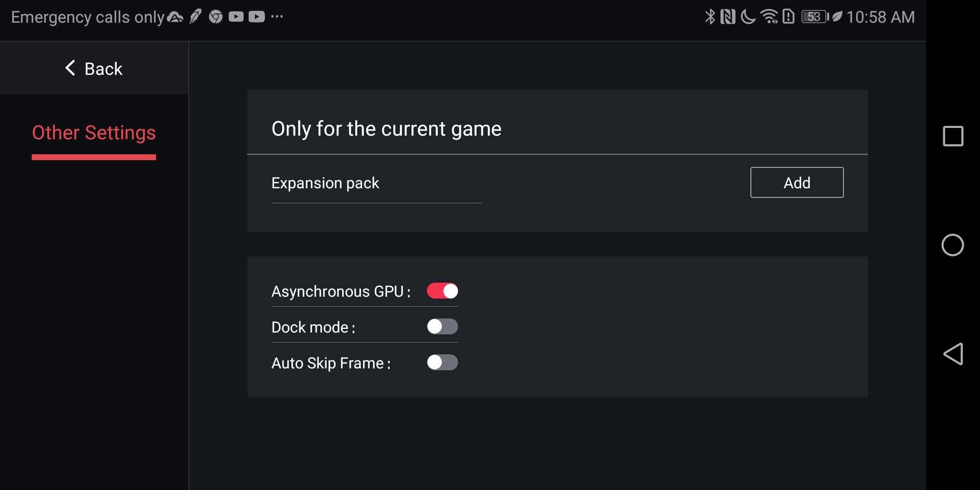Screen dimensions: 980x490
Task: Select the Expansion pack field
Action: pos(377,183)
